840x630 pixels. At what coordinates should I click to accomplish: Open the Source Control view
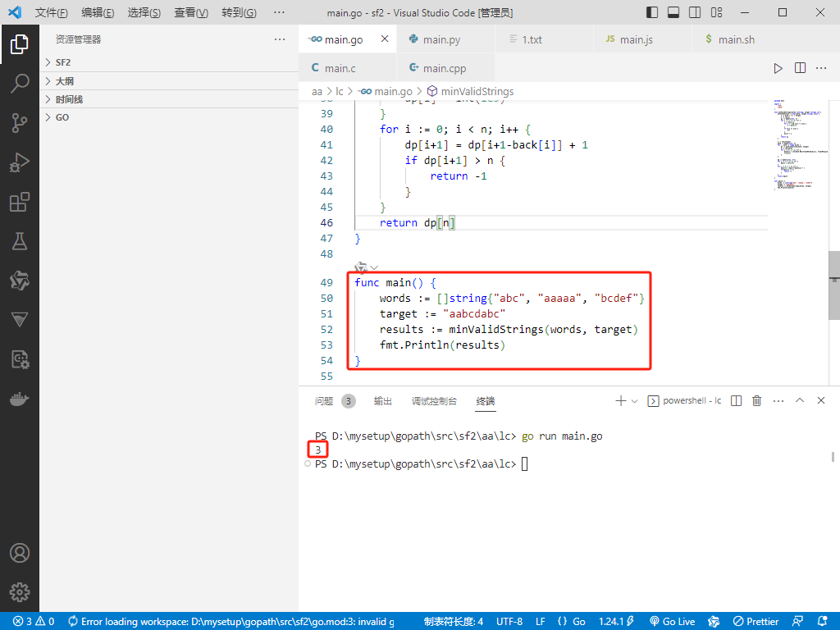pos(20,123)
